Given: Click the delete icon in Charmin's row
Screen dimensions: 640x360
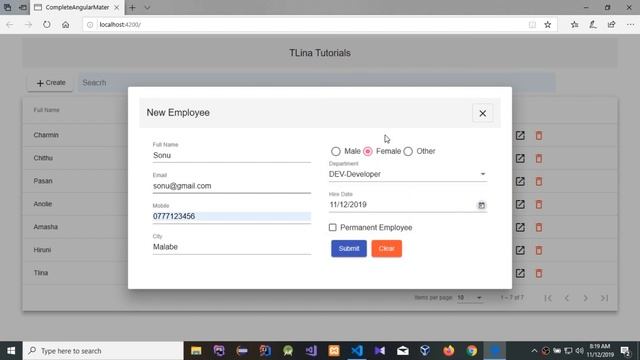Looking at the screenshot, I should (539, 136).
